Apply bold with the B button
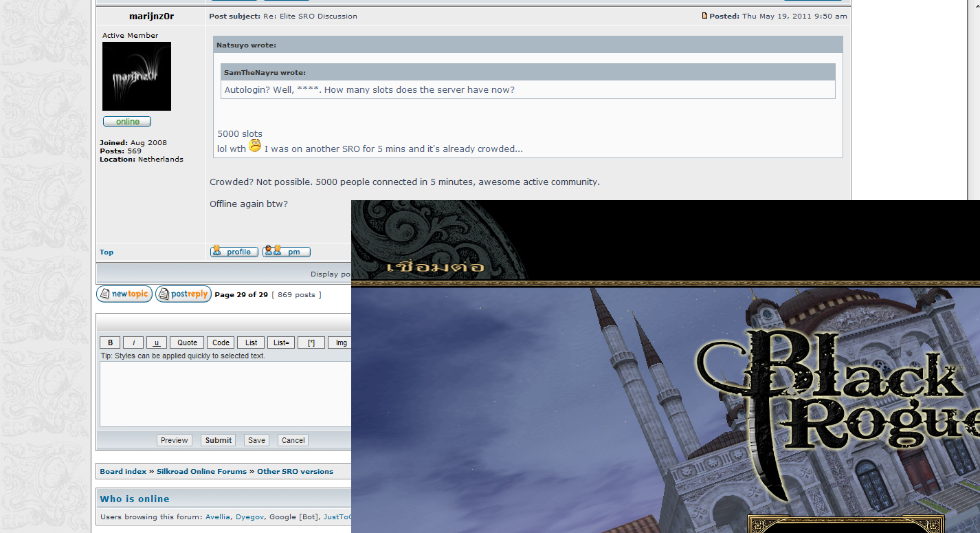This screenshot has width=980, height=533. [x=110, y=342]
